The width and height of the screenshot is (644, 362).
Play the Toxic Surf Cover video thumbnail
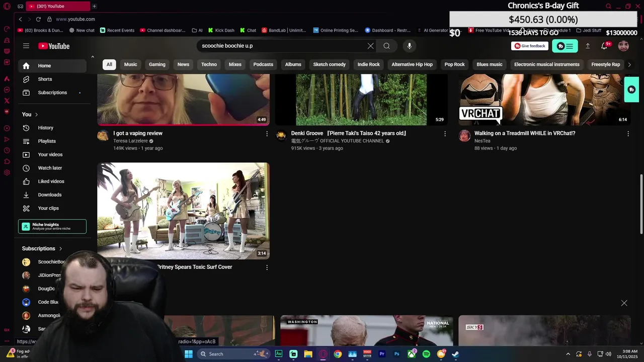[x=183, y=211]
